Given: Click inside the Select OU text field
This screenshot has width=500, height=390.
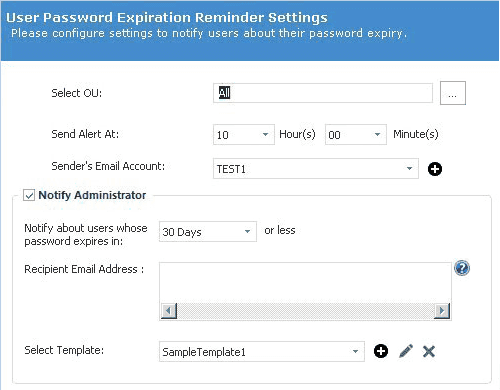Looking at the screenshot, I should pyautogui.click(x=323, y=93).
